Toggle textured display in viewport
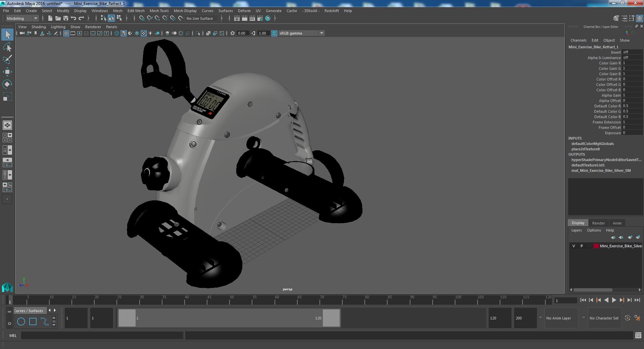Image resolution: width=644 pixels, height=349 pixels. [x=144, y=33]
